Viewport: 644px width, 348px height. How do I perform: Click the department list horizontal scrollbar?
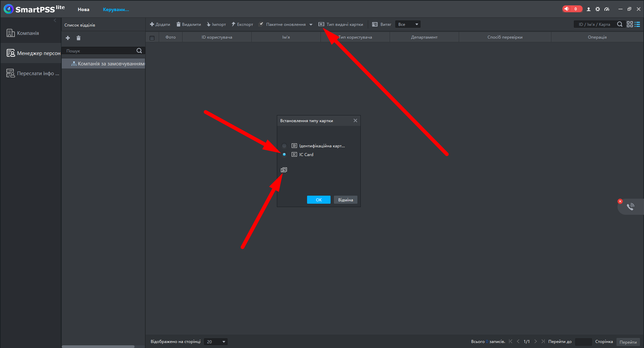click(x=98, y=346)
